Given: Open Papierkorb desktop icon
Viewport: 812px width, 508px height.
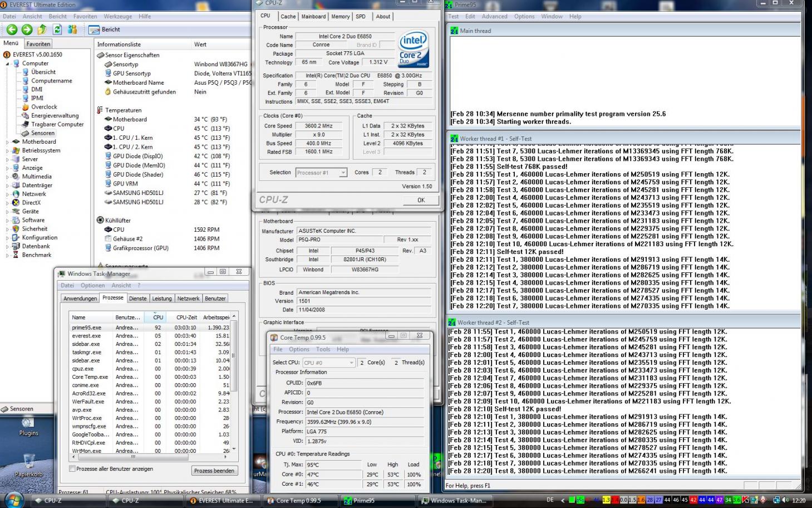Looking at the screenshot, I should [x=28, y=466].
